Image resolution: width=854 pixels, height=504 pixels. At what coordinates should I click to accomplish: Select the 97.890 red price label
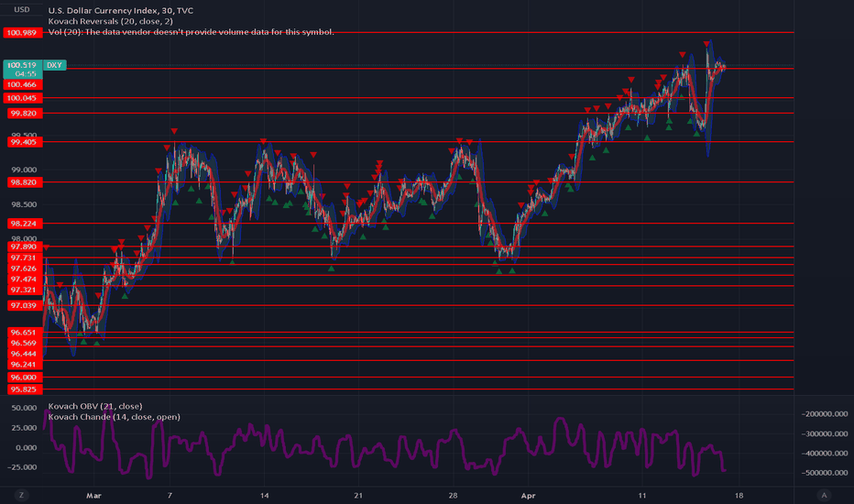(24, 247)
